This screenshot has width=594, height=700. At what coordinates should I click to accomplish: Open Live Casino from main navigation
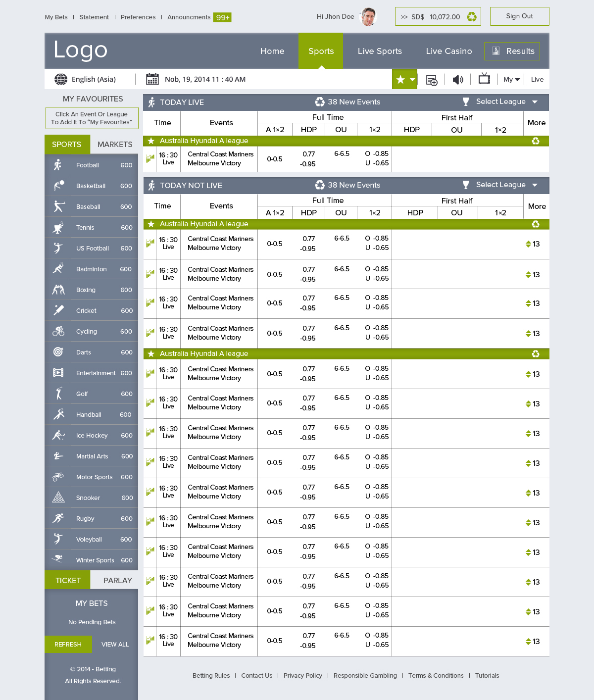(448, 51)
